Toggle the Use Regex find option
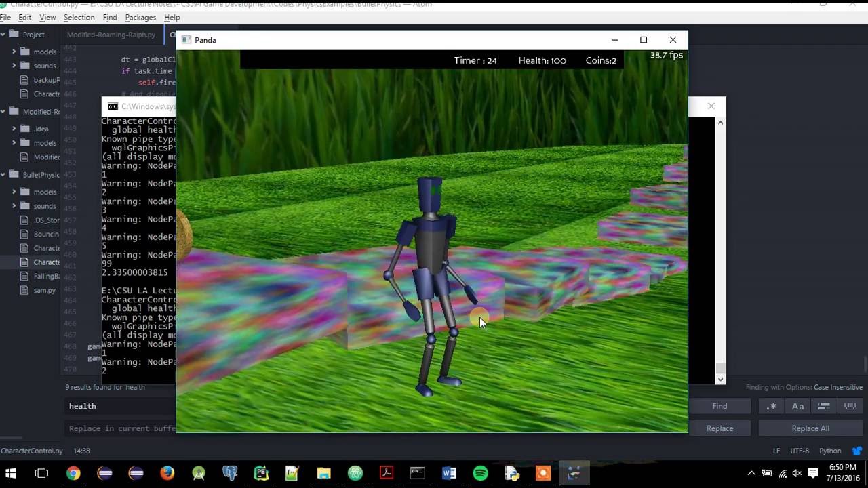868x488 pixels. (x=772, y=406)
